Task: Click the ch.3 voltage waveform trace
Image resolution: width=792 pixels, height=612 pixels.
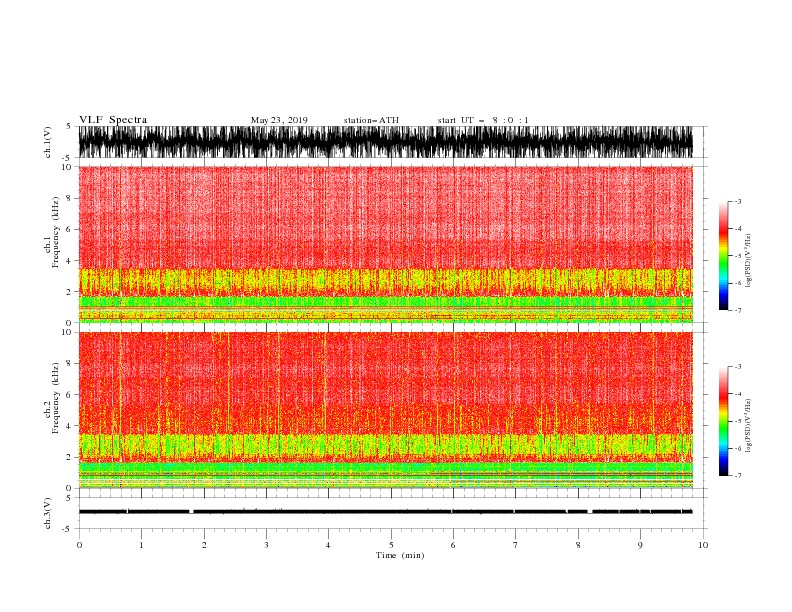Action: [x=385, y=512]
